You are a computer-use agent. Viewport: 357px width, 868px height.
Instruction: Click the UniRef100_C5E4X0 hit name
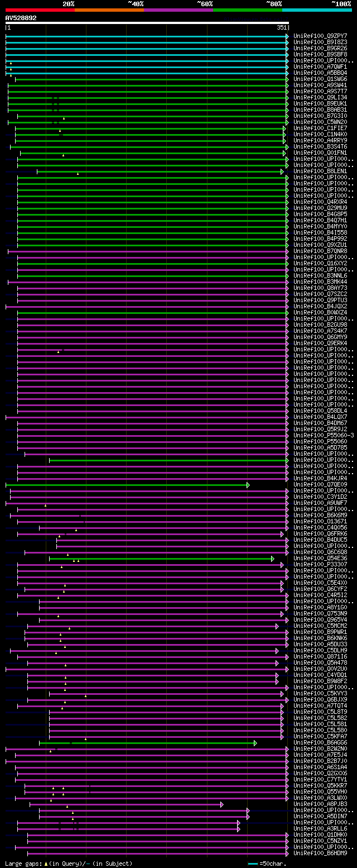[320, 583]
